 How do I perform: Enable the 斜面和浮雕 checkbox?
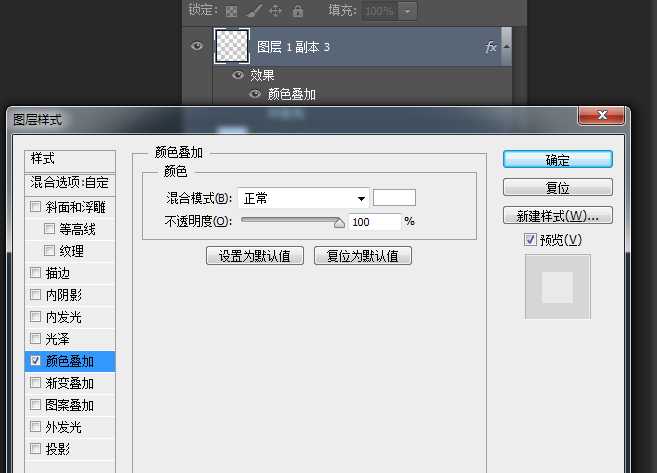(x=36, y=206)
